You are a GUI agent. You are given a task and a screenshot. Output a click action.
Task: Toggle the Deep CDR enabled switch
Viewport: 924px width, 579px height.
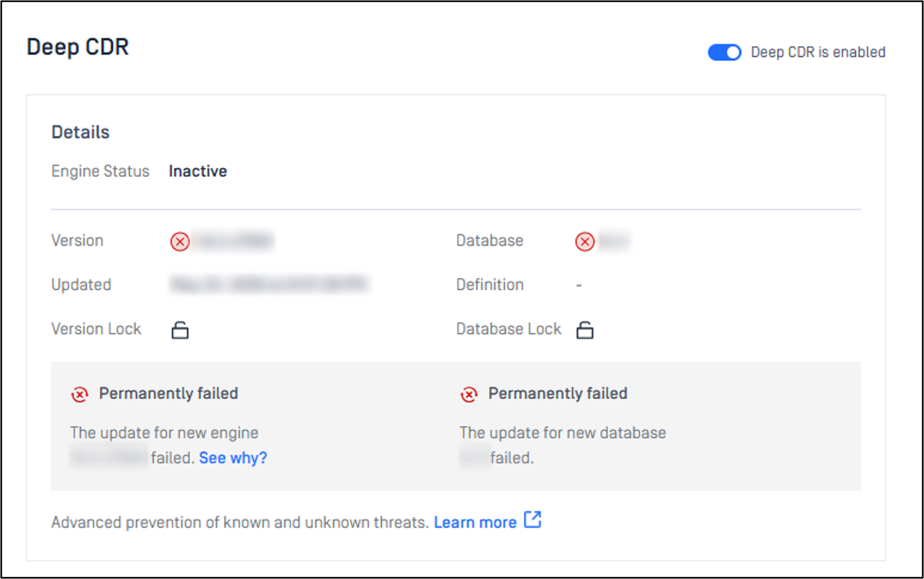724,53
